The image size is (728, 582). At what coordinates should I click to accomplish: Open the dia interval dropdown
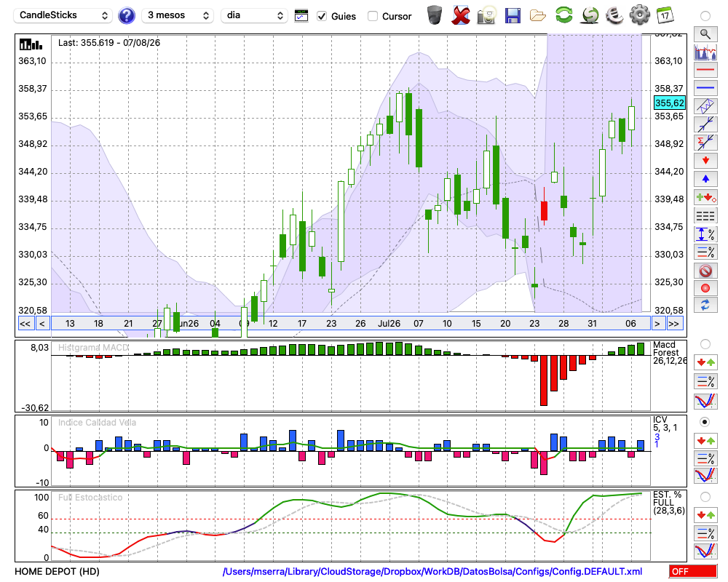point(254,15)
